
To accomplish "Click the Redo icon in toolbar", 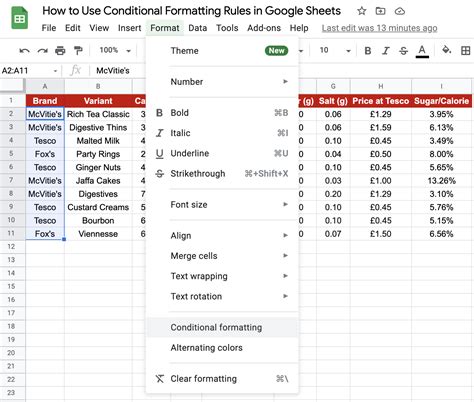I will click(x=42, y=51).
